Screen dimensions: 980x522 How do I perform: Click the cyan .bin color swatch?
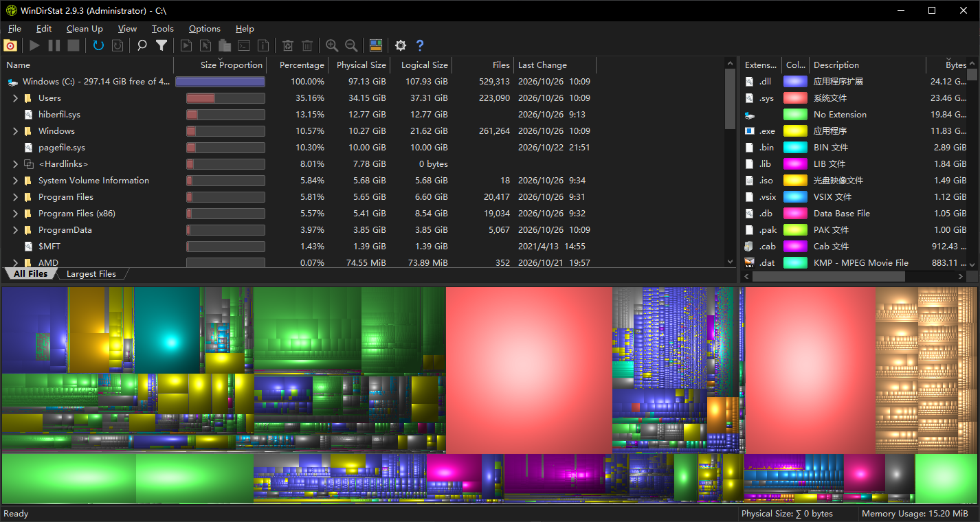click(x=795, y=148)
